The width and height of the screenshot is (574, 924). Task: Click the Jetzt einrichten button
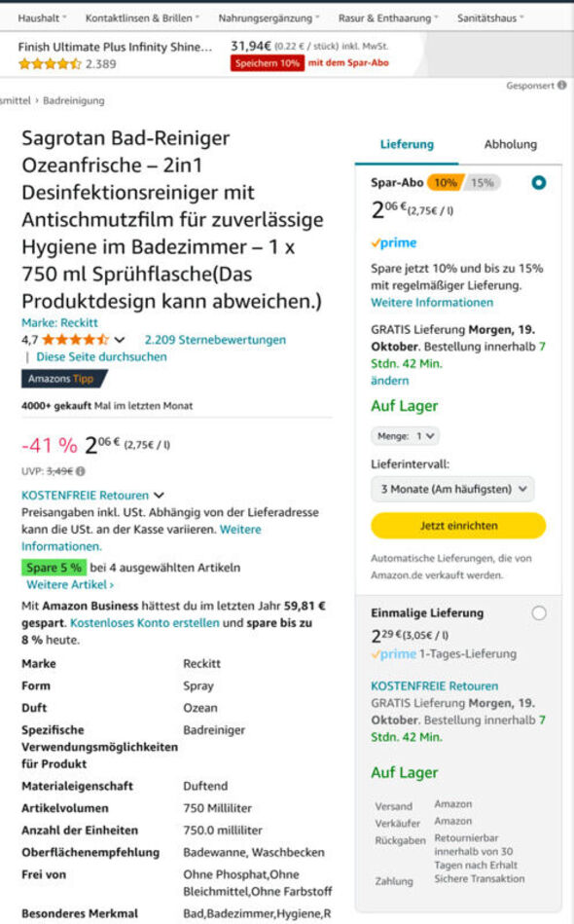coord(458,526)
